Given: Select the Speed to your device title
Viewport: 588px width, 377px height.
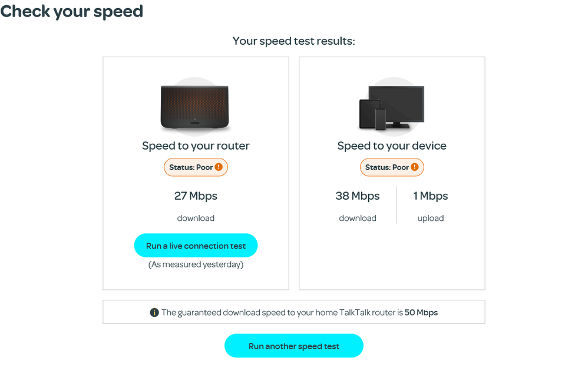Looking at the screenshot, I should pos(392,146).
